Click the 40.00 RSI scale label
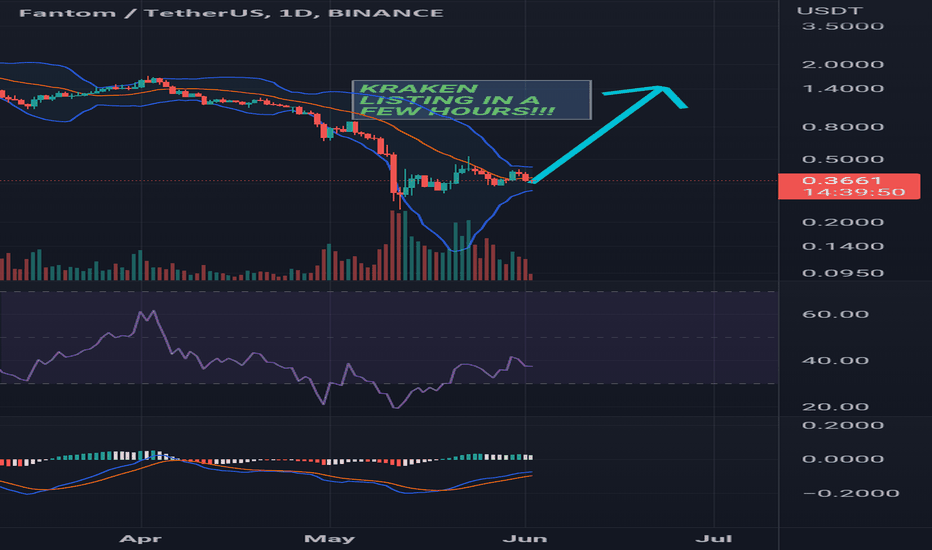The width and height of the screenshot is (932, 550). point(835,361)
